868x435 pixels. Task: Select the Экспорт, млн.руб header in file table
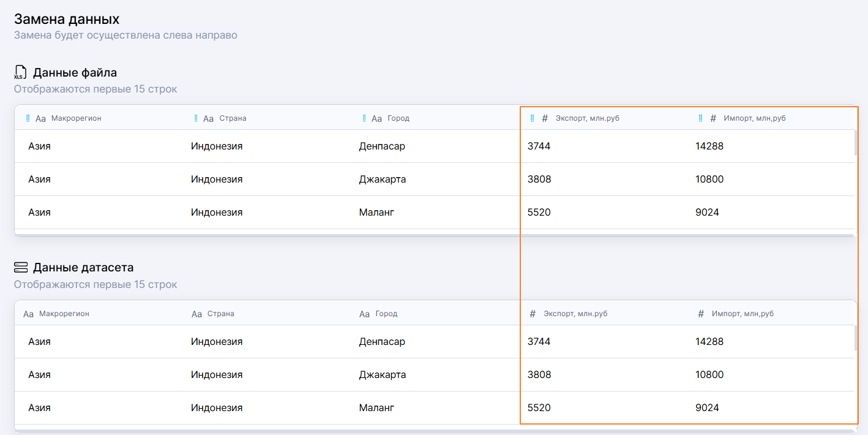click(x=587, y=118)
